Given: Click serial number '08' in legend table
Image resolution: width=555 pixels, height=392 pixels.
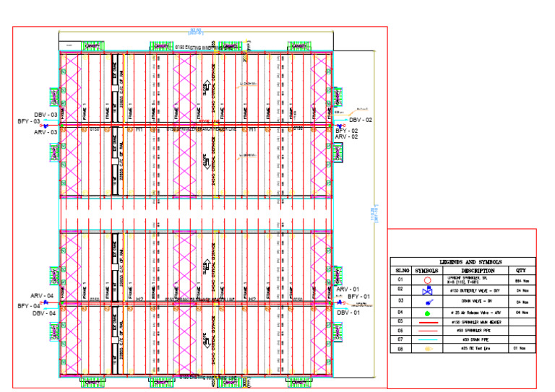Looking at the screenshot, I should click(x=400, y=349).
